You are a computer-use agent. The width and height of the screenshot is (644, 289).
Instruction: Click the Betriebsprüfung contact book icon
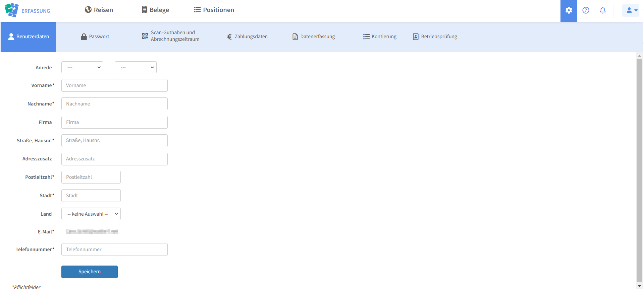416,37
